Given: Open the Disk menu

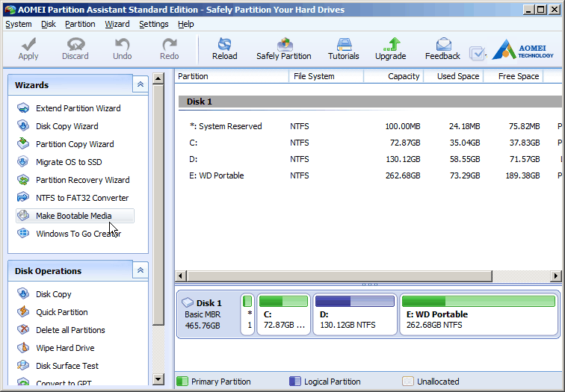Looking at the screenshot, I should pyautogui.click(x=49, y=24).
